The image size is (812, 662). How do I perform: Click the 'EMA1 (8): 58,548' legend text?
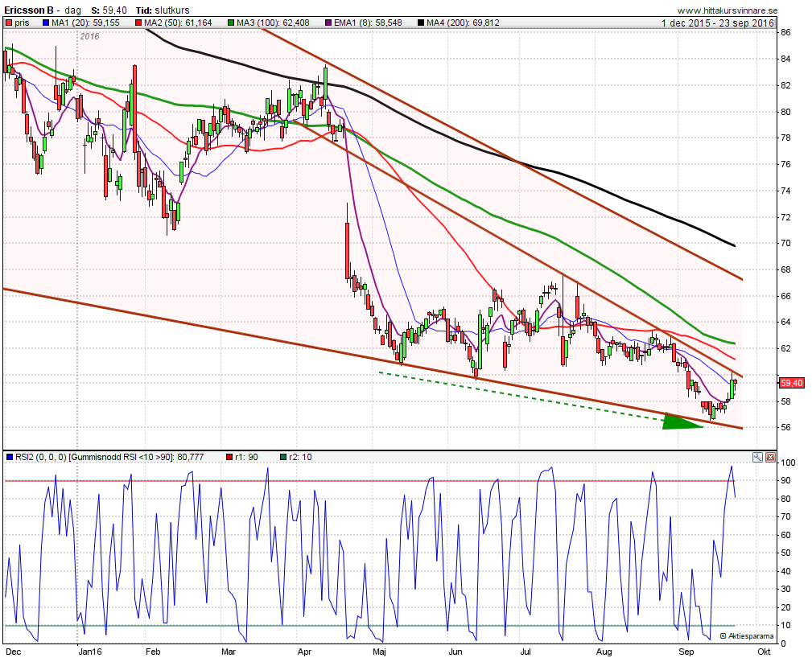(x=368, y=23)
